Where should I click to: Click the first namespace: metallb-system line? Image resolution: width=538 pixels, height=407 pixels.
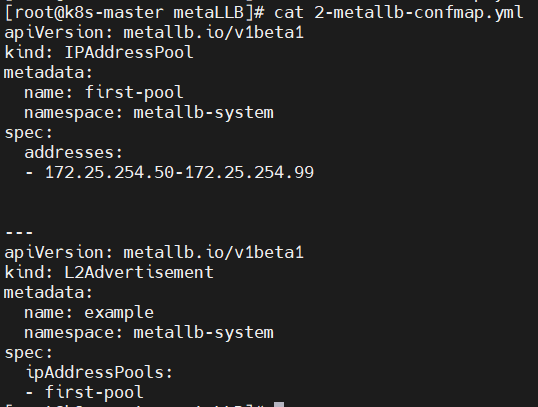click(149, 113)
